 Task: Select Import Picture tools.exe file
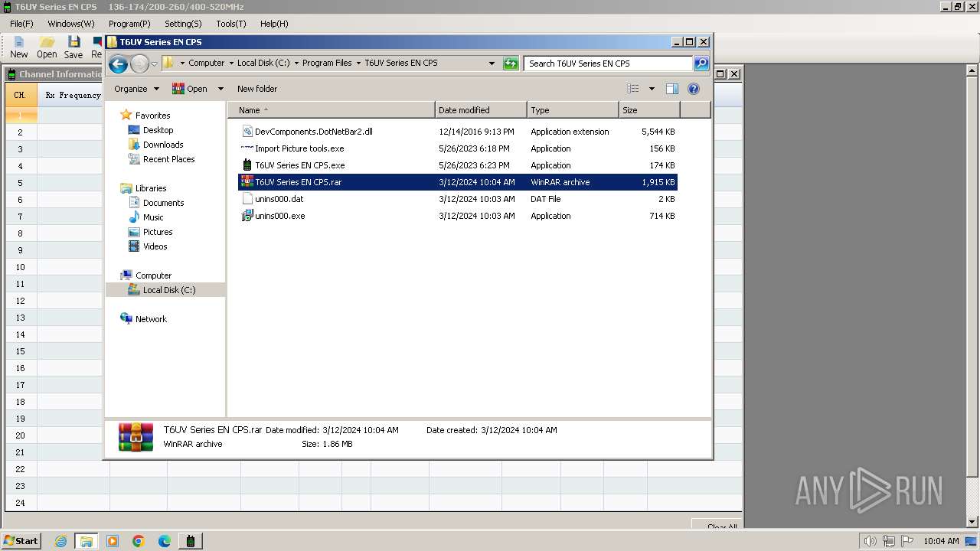[x=458, y=148]
